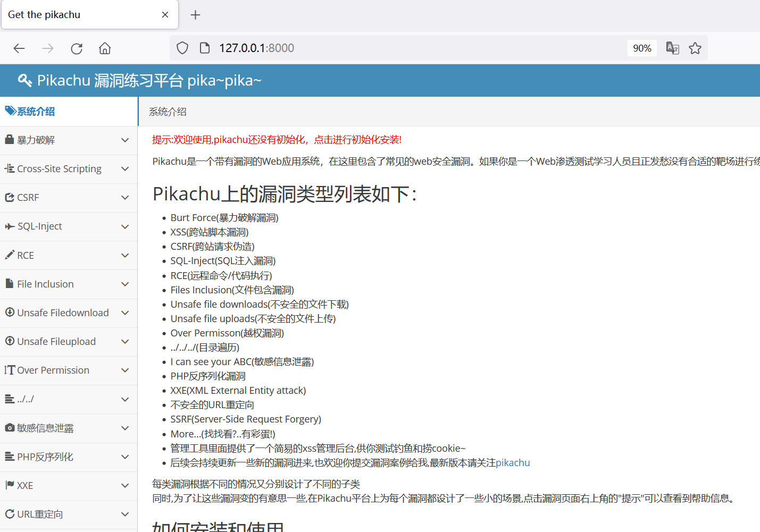
Task: Click the Over Permission text-height icon
Action: [10, 370]
